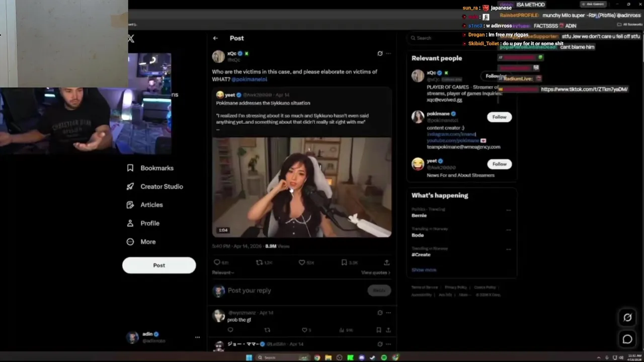The height and width of the screenshot is (362, 644).
Task: Click the Bookmarks ribbon icon in the sidebar
Action: point(130,168)
